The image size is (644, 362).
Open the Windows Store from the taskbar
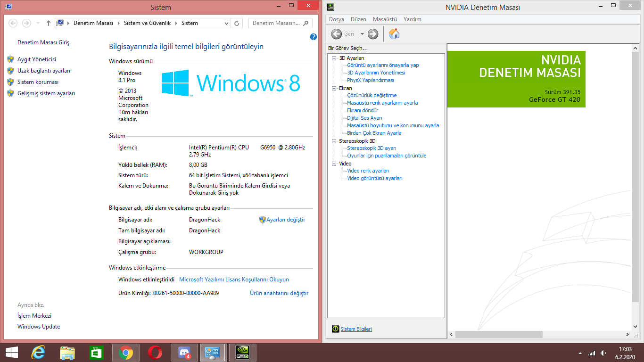tap(97, 353)
